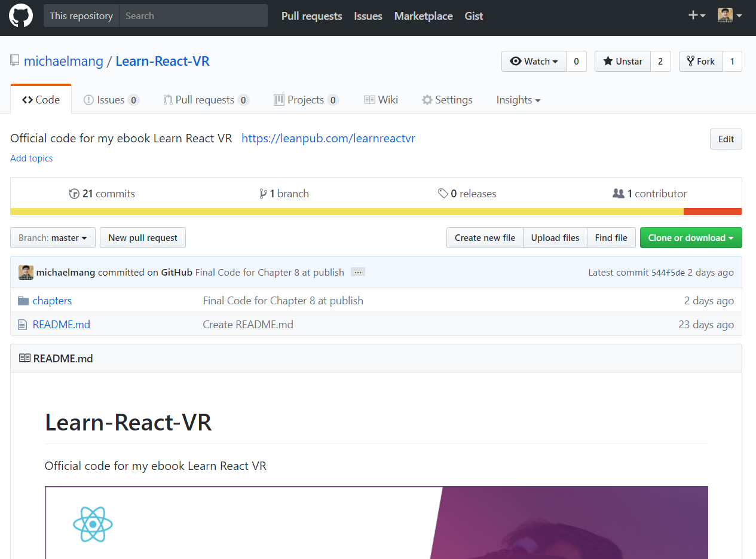Image resolution: width=756 pixels, height=559 pixels.
Task: Open the Wiki tab
Action: [381, 100]
